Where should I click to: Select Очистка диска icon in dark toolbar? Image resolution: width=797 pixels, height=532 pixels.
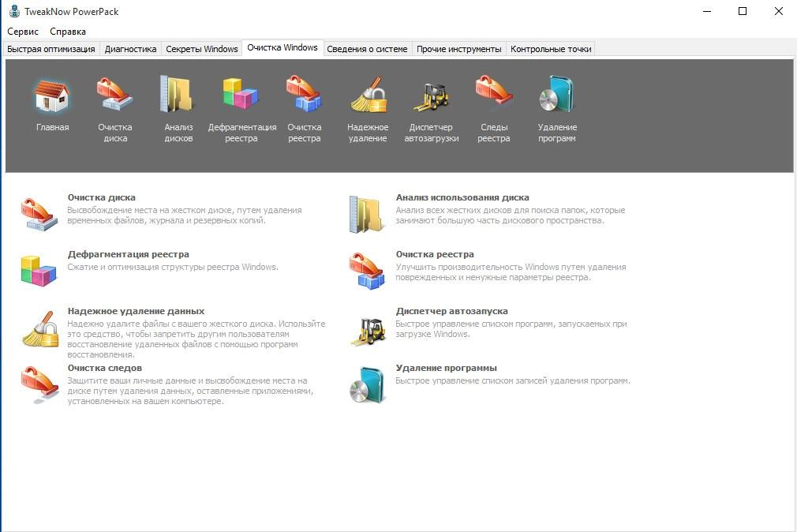[115, 94]
